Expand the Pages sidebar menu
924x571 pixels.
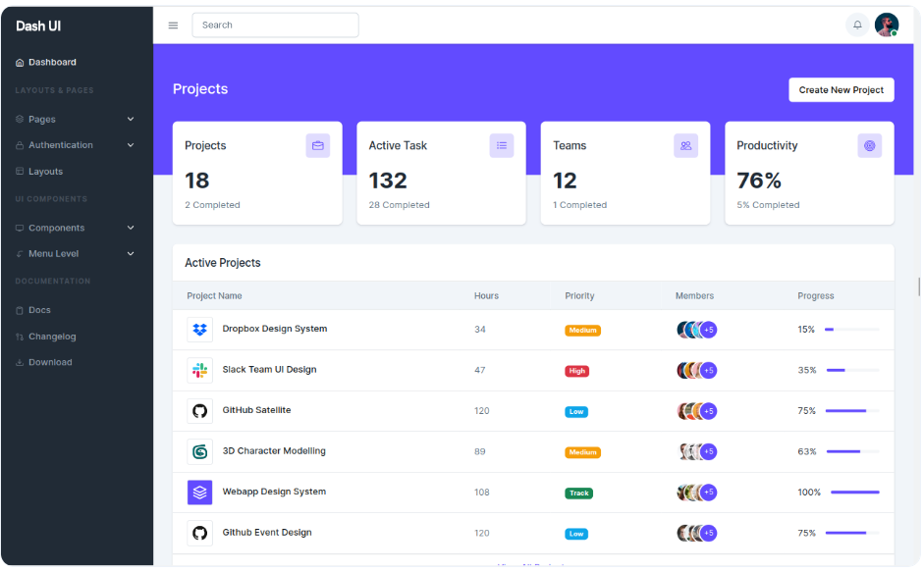pos(75,120)
